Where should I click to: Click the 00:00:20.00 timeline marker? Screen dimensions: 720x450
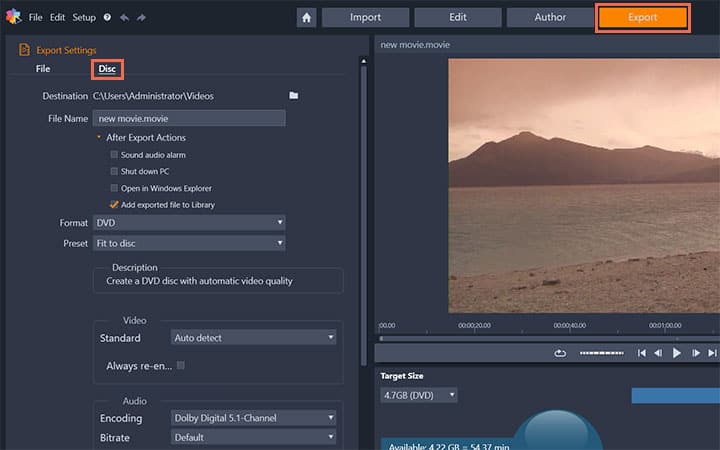tap(474, 325)
